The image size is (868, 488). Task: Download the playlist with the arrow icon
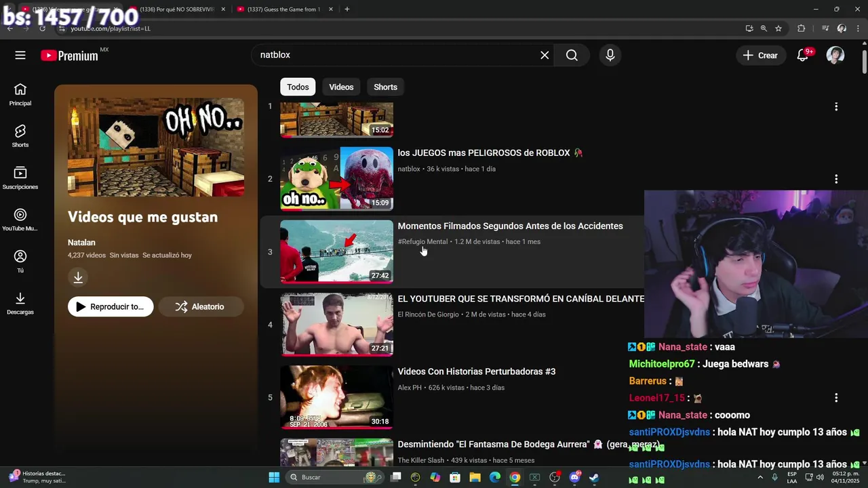coord(78,277)
